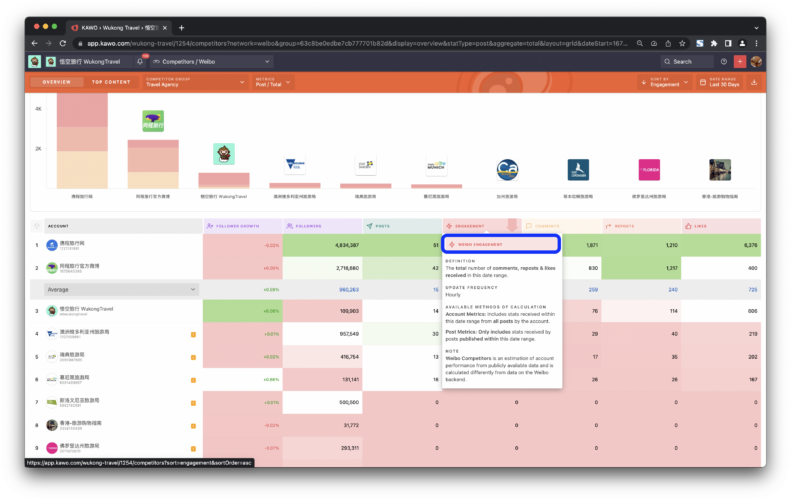Open the help question mark icon
The image size is (791, 500).
point(725,61)
